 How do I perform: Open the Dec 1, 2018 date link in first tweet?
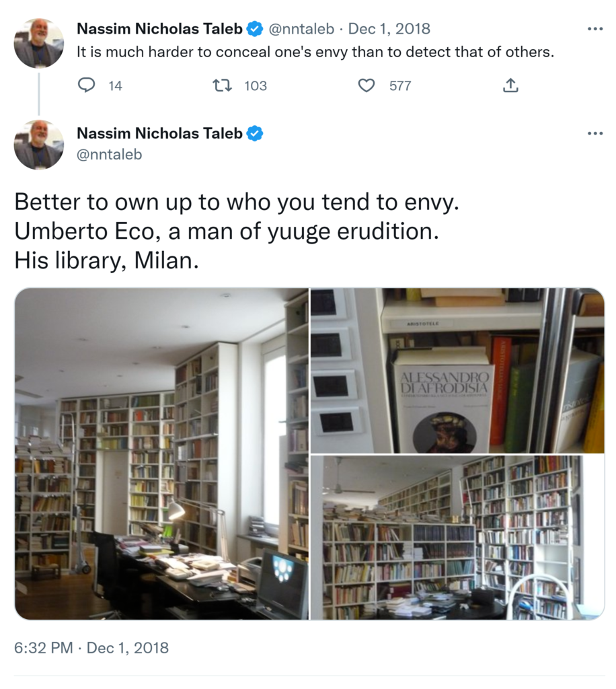tap(389, 29)
